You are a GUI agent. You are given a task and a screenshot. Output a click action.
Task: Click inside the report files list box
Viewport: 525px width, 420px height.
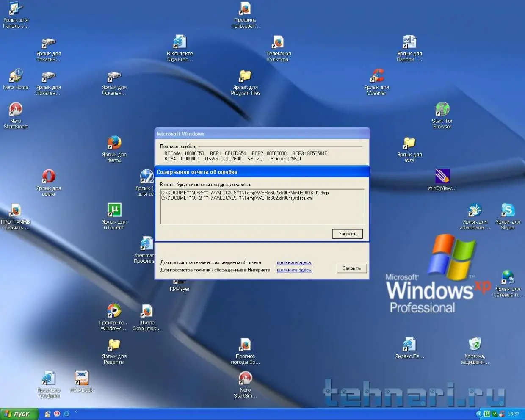click(x=262, y=207)
